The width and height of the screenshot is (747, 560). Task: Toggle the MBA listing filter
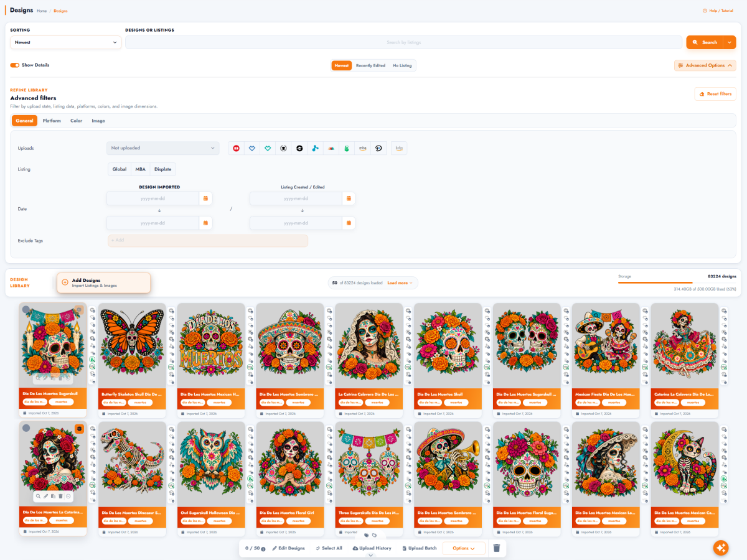(141, 169)
